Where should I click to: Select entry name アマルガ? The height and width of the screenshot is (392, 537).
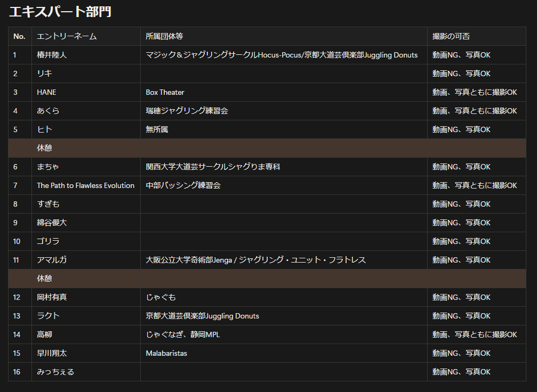(x=52, y=260)
